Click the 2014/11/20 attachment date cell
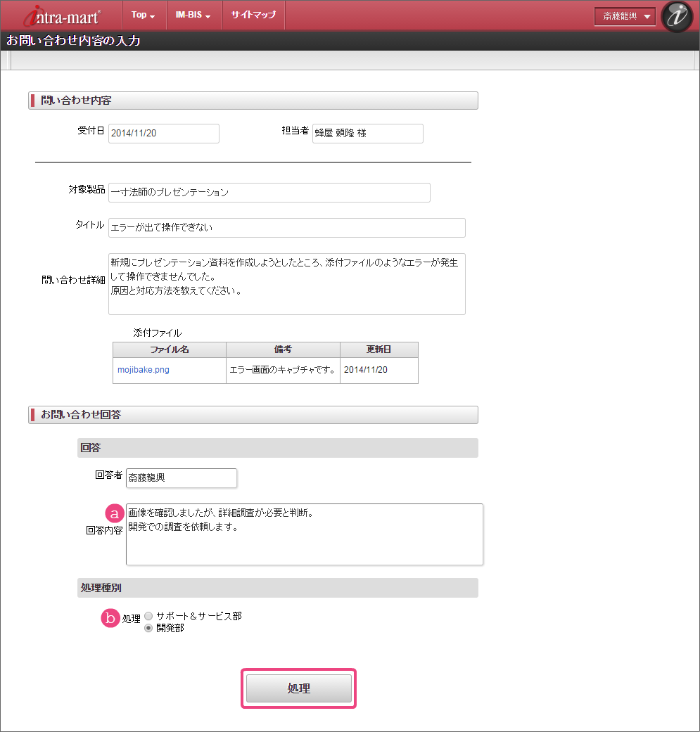The width and height of the screenshot is (700, 732). [379, 370]
